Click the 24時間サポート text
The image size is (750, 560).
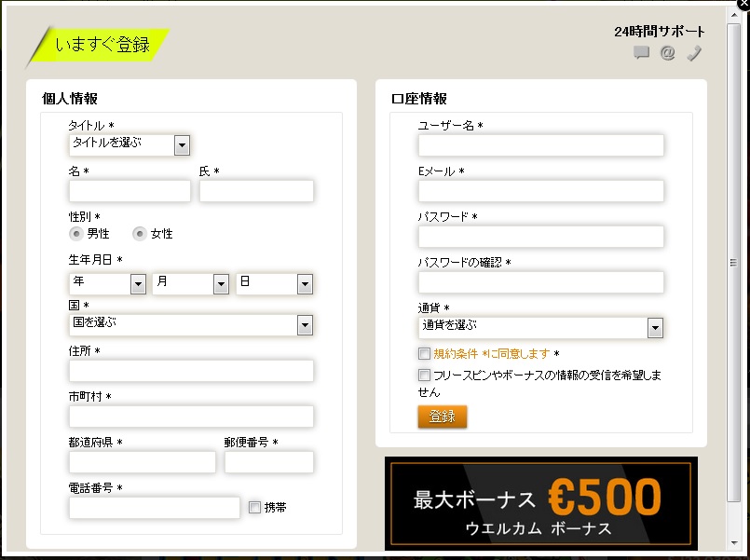click(x=659, y=32)
